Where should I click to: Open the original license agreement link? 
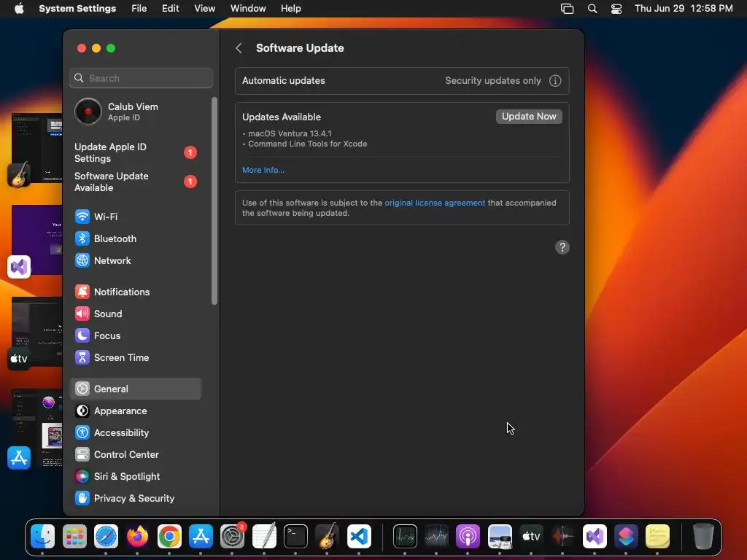(x=435, y=203)
